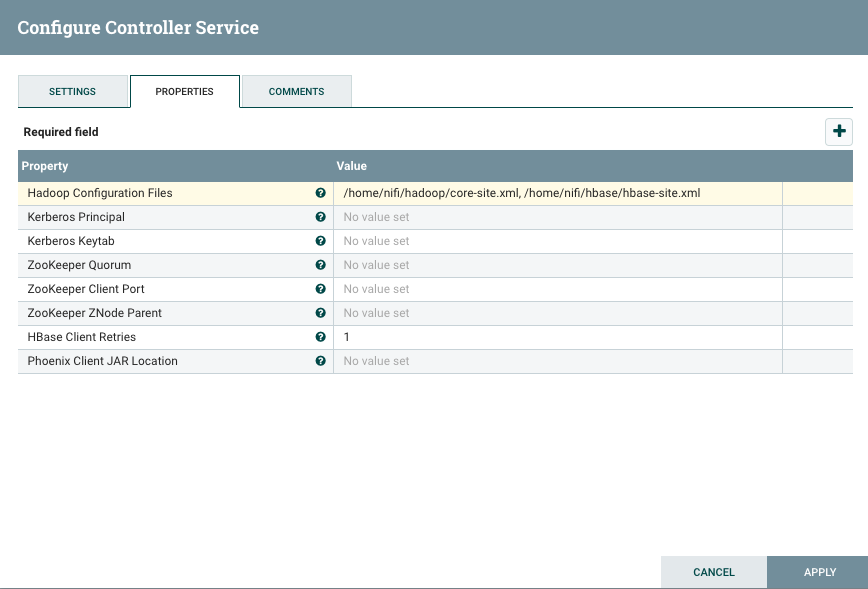The width and height of the screenshot is (868, 589).
Task: Edit the HBase Client Retries value
Action: 557,337
